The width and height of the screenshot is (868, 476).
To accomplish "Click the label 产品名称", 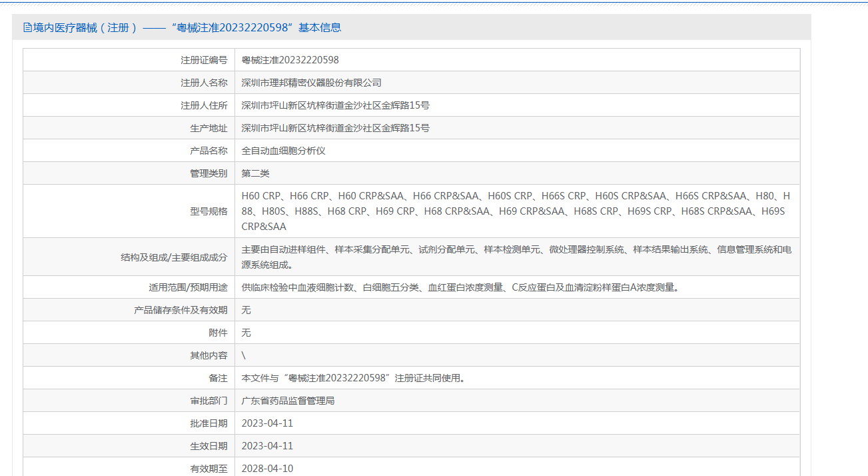I will tap(209, 151).
